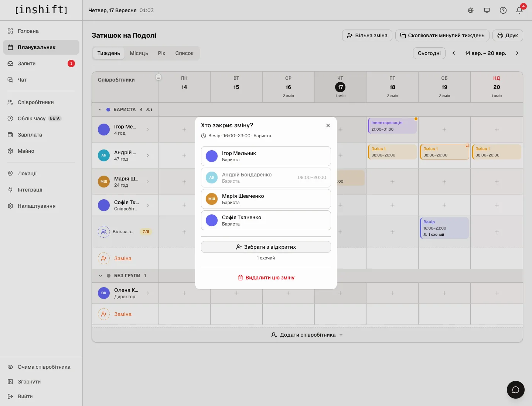
Task: Click the column drag handle near Співробітники
Action: (158, 77)
